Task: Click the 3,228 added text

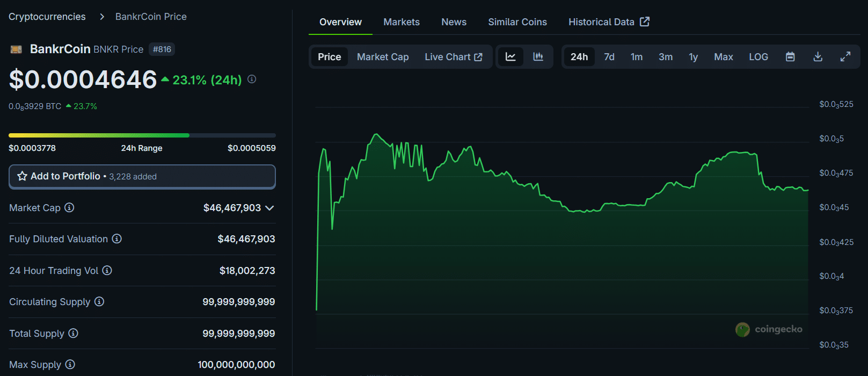Action: tap(133, 177)
